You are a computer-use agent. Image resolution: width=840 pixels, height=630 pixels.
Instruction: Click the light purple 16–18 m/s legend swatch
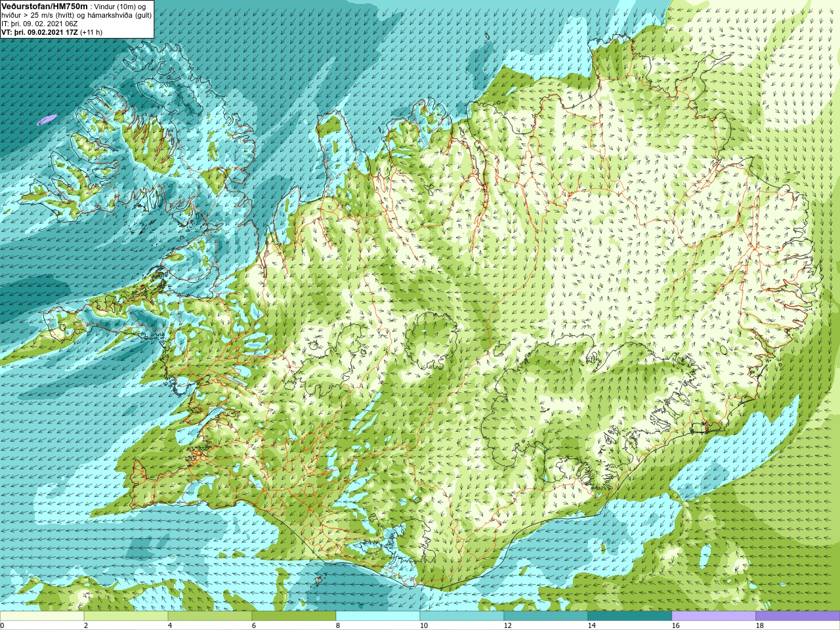point(714,616)
